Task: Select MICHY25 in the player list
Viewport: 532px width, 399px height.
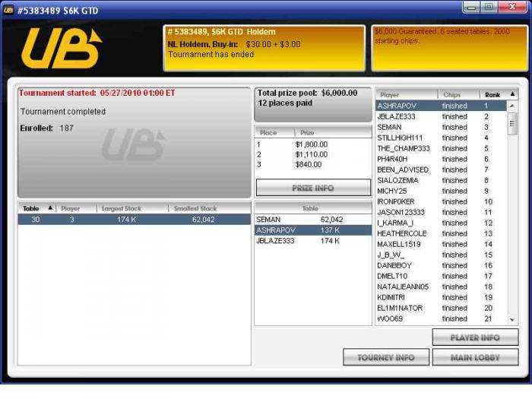Action: pos(441,191)
